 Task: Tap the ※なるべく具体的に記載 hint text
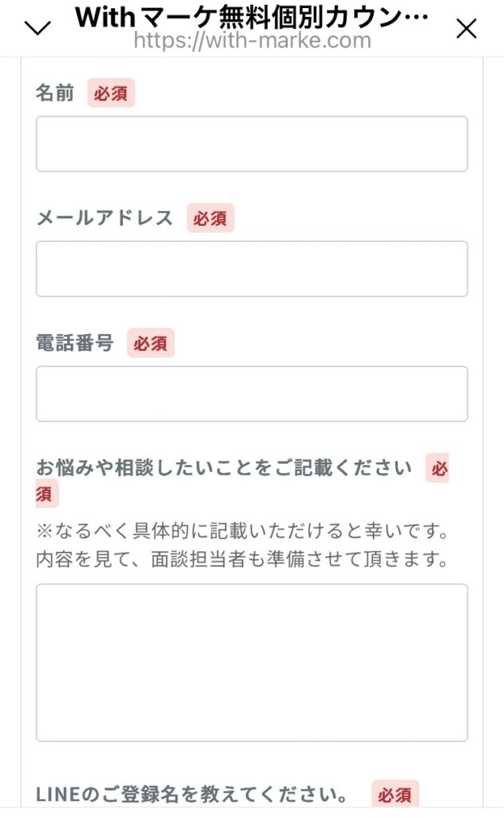coord(240,530)
